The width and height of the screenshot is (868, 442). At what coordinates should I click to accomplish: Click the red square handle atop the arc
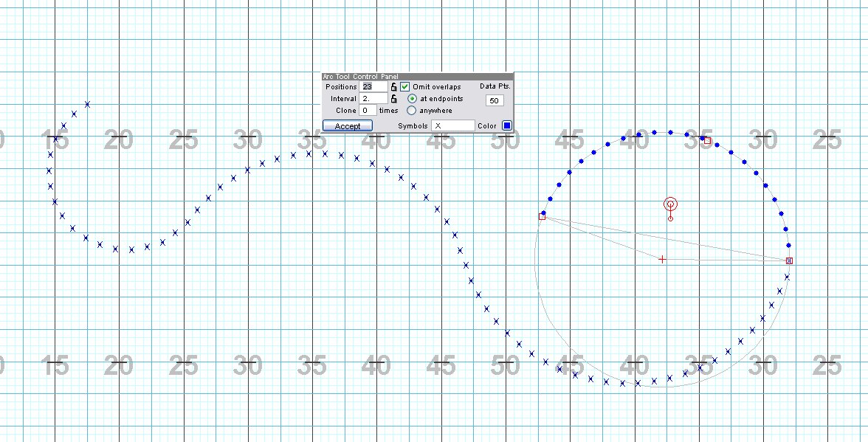point(707,140)
